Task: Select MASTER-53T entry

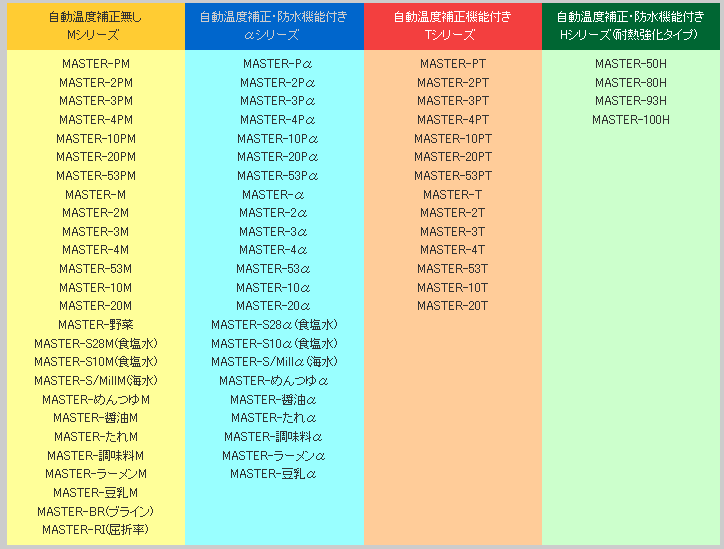Action: 452,268
